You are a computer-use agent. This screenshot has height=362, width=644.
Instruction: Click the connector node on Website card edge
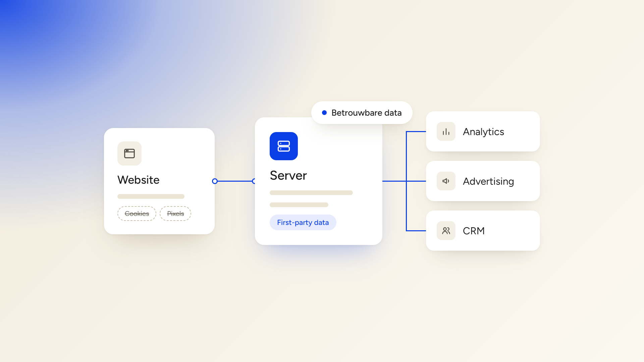tap(215, 181)
